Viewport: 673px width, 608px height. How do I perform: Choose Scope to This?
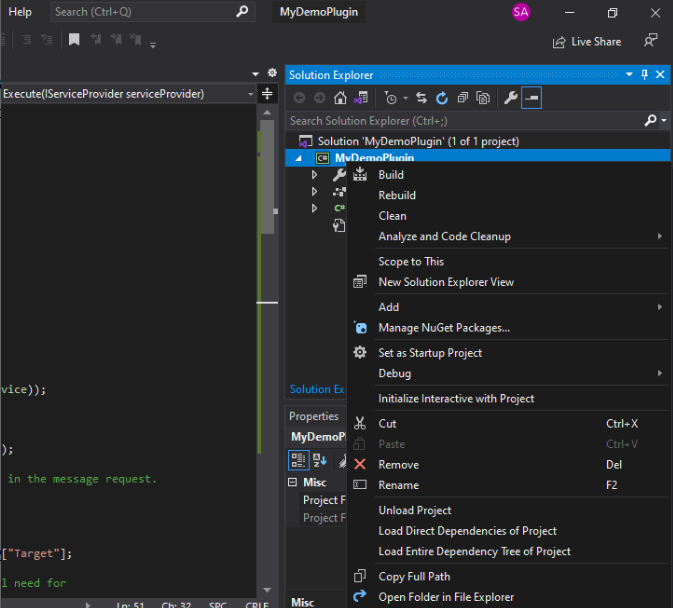tap(509, 261)
